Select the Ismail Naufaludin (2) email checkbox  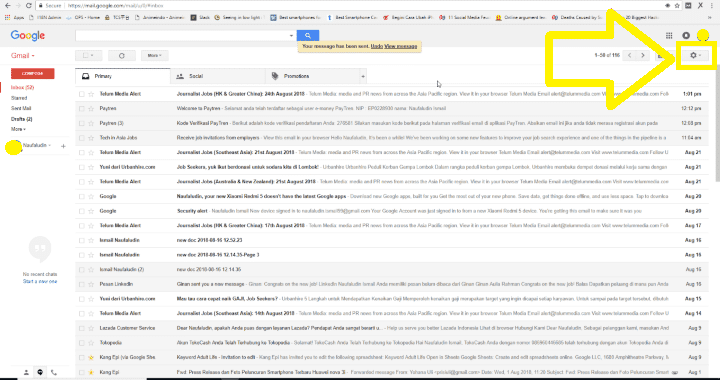coord(81,269)
